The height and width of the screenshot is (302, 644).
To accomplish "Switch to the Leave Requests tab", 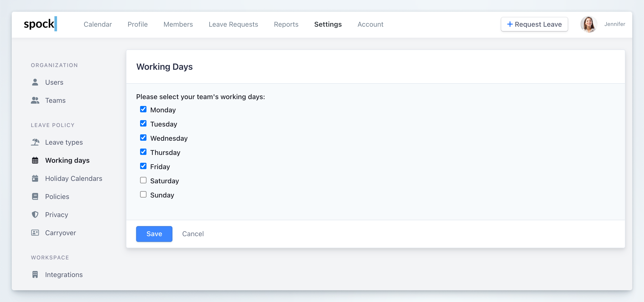I will [x=233, y=24].
